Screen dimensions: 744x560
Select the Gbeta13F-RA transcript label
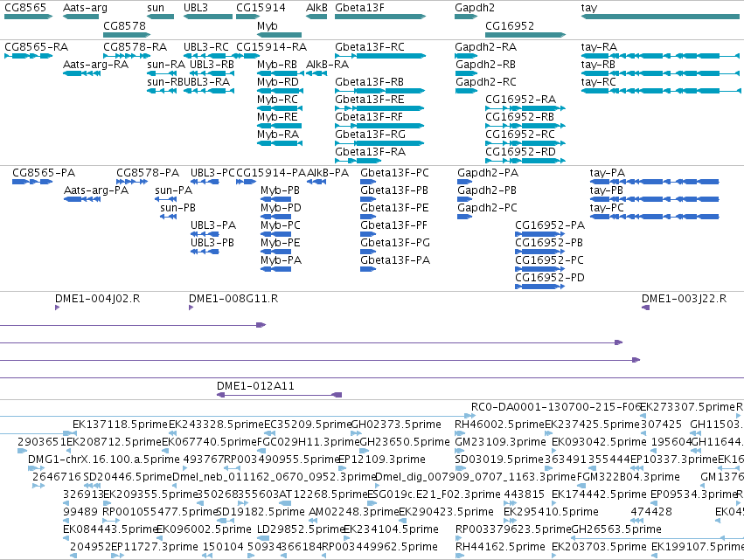pos(370,152)
